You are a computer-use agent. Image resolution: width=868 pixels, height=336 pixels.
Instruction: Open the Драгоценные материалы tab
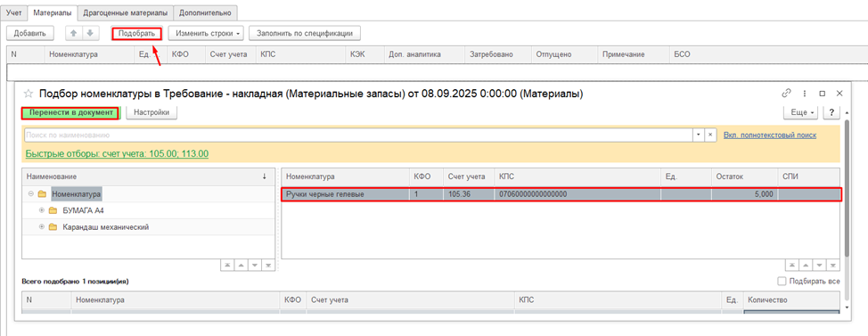[x=126, y=12]
